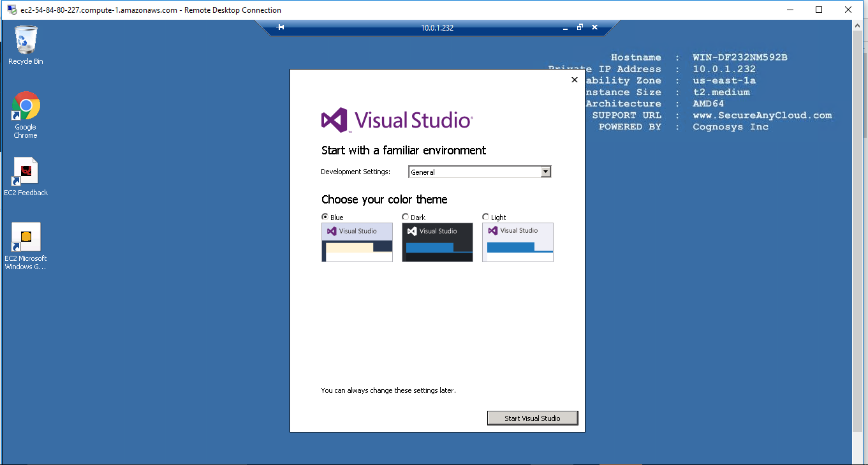The width and height of the screenshot is (868, 465).
Task: Select the Dark color theme radio button
Action: (x=406, y=217)
